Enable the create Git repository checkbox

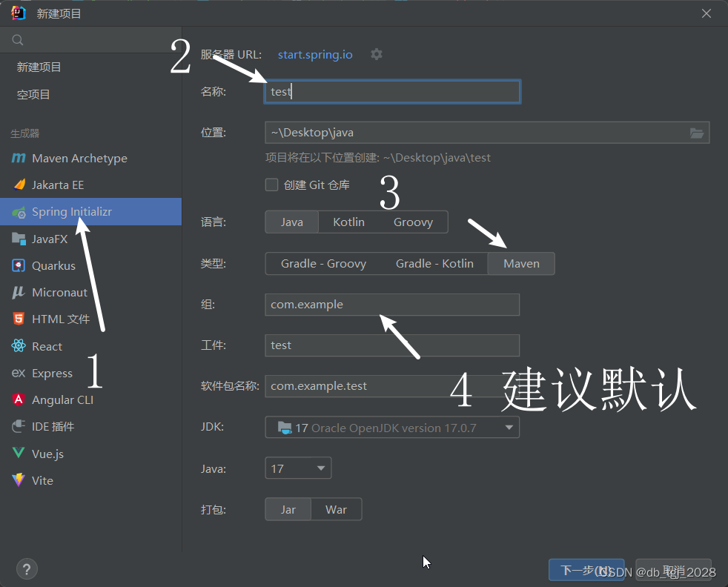[x=271, y=185]
